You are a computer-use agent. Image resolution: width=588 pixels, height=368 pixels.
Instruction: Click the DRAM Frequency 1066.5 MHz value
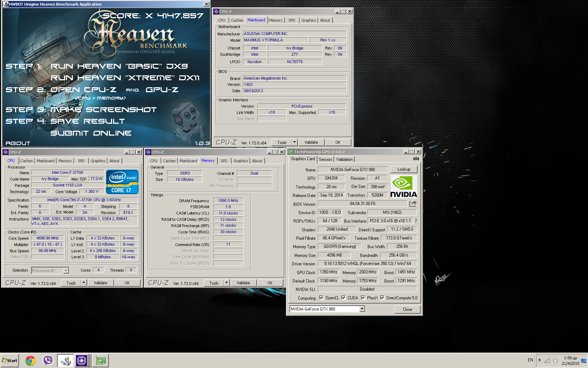click(x=228, y=201)
